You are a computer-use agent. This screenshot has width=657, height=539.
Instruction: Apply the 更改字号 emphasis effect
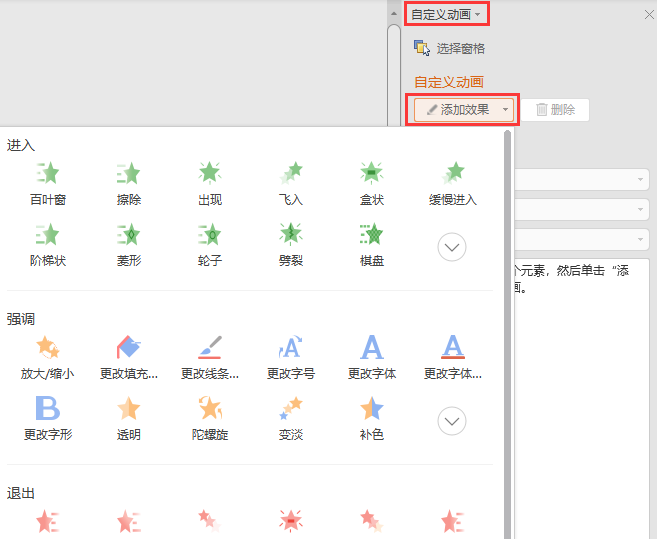point(290,357)
